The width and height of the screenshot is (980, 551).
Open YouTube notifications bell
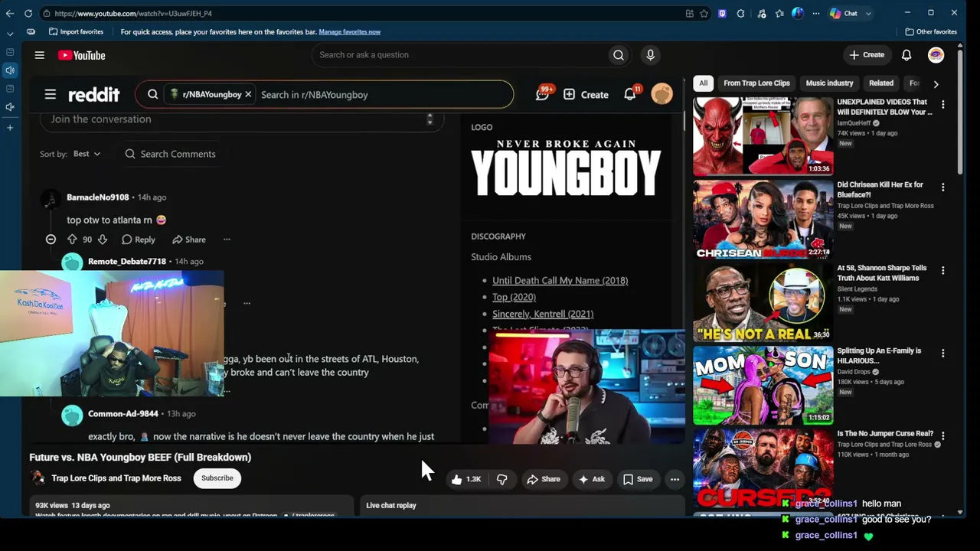pos(906,55)
